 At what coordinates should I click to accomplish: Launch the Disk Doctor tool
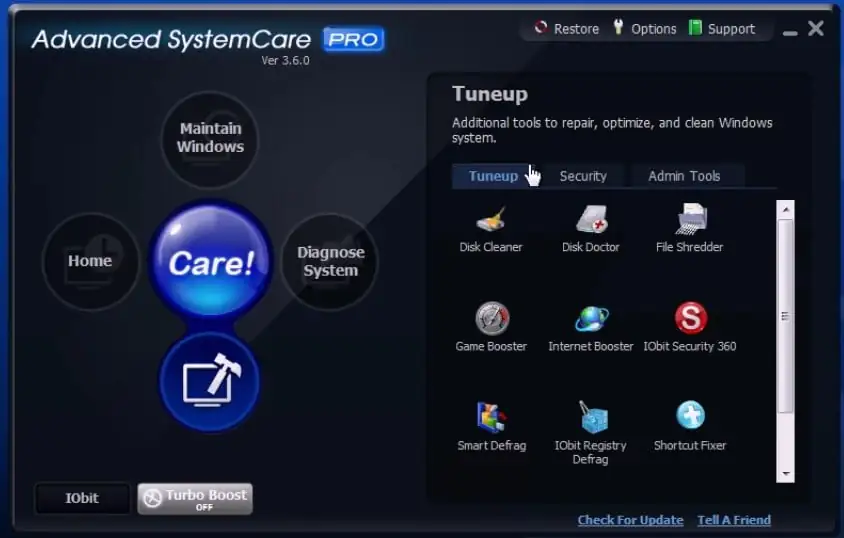click(x=590, y=230)
